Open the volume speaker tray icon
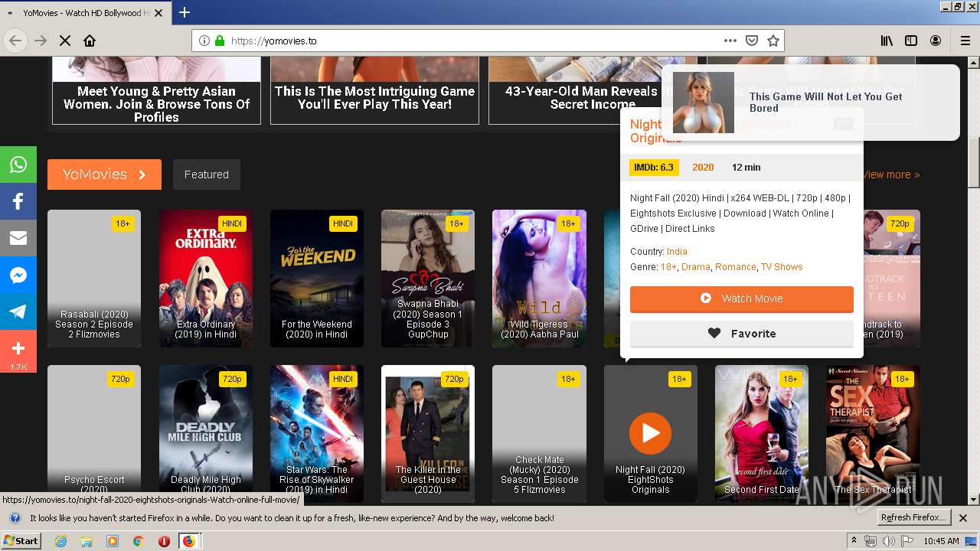Screen dimensions: 980x551 tap(888, 541)
